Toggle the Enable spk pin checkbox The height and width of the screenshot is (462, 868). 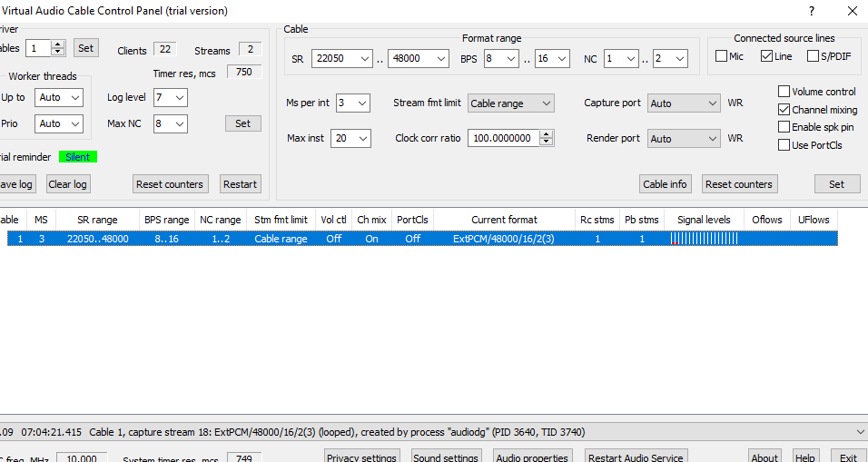click(x=784, y=127)
